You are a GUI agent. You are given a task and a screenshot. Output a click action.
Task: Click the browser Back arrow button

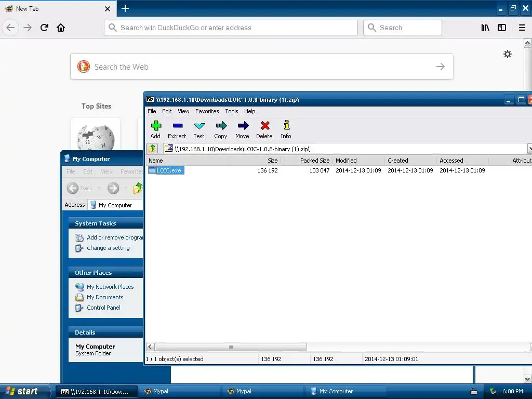click(x=10, y=28)
